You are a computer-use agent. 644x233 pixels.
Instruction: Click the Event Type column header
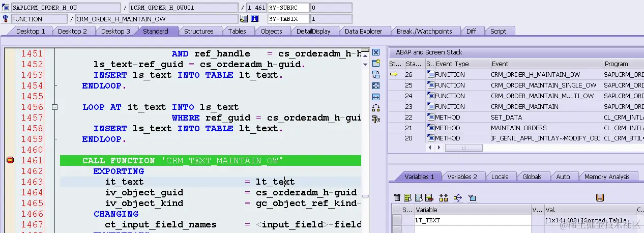pos(462,64)
